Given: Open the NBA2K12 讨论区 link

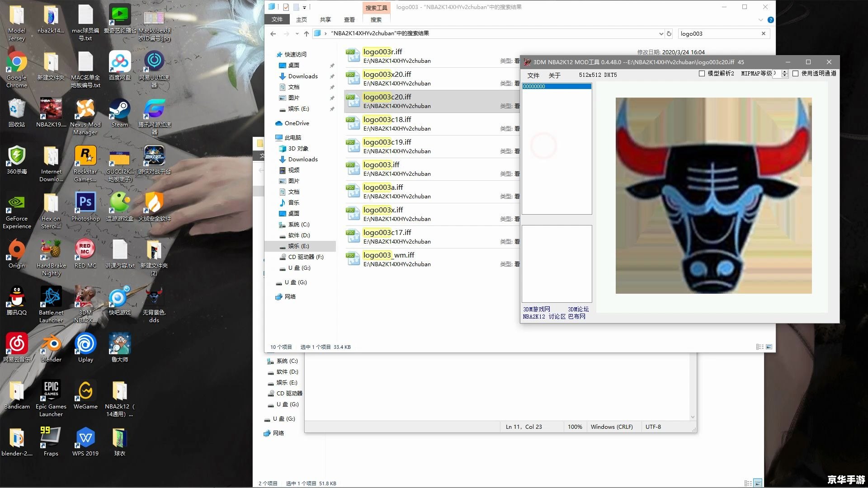Looking at the screenshot, I should [x=544, y=317].
